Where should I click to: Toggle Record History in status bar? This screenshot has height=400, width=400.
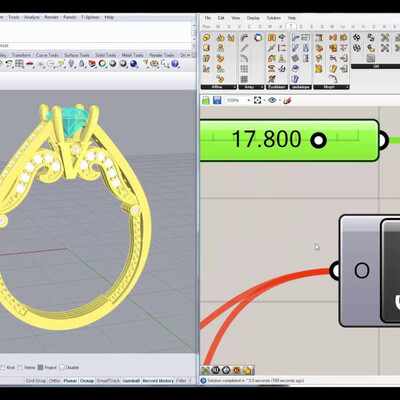click(158, 381)
